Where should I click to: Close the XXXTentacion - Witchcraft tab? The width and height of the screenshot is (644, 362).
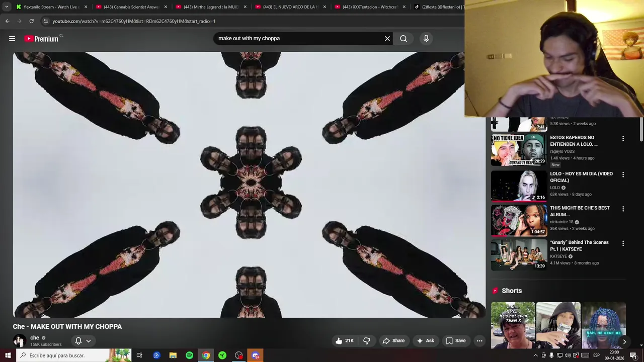coord(404,7)
